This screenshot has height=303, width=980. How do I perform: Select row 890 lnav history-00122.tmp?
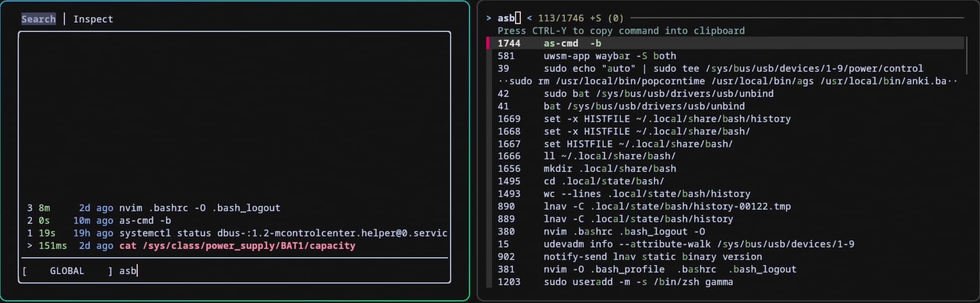(725, 207)
